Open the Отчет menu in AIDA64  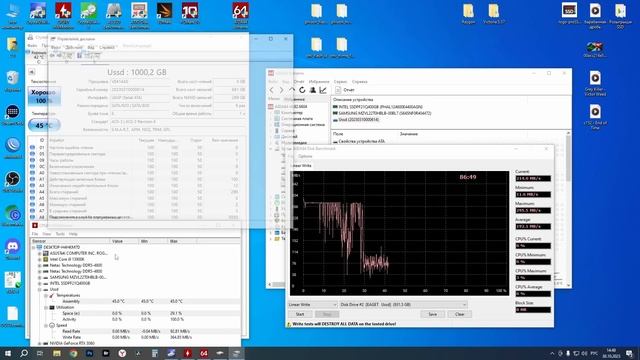pos(299,82)
